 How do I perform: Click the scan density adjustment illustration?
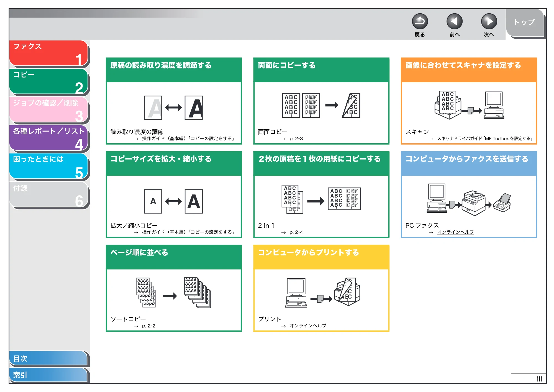173,108
